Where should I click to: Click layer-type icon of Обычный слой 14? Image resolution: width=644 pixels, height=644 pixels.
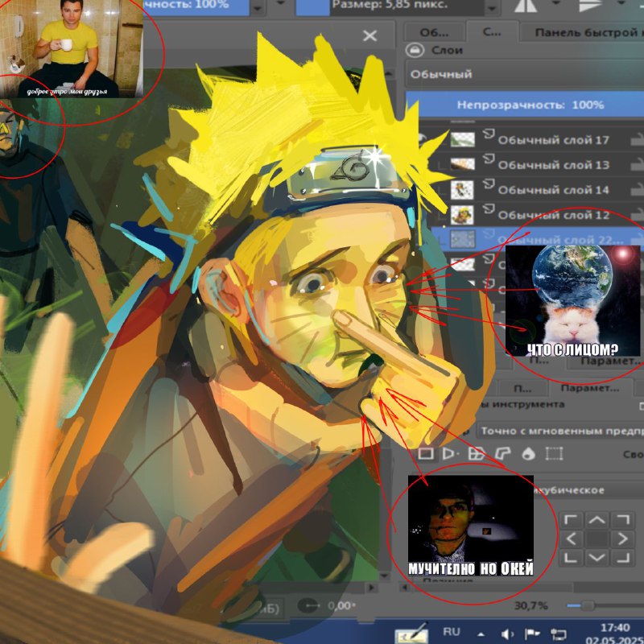(489, 184)
